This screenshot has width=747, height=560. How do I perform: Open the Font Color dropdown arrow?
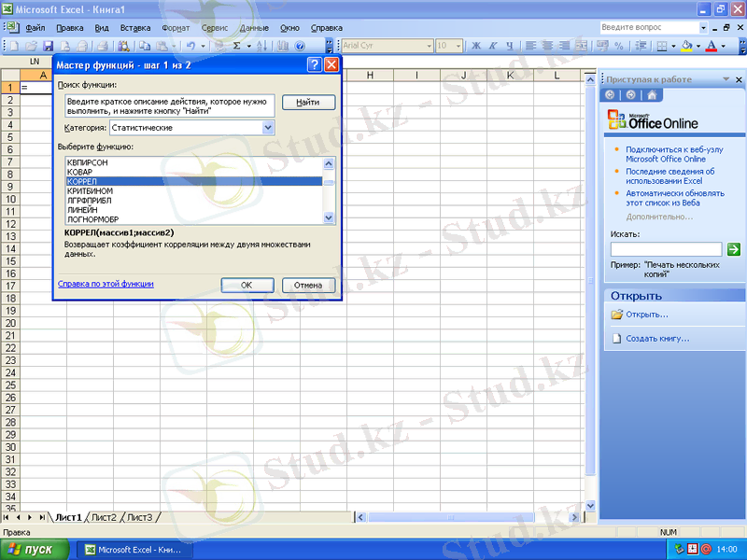[723, 46]
